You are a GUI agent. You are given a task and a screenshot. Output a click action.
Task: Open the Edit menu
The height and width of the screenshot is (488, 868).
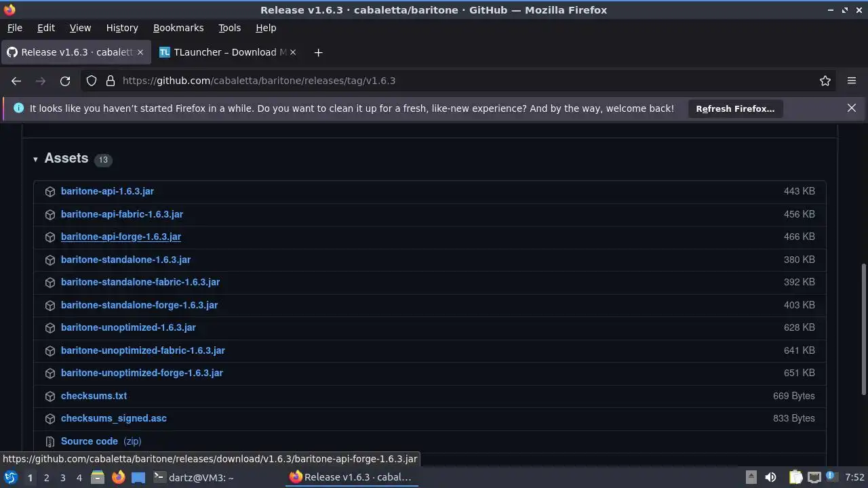(x=46, y=28)
